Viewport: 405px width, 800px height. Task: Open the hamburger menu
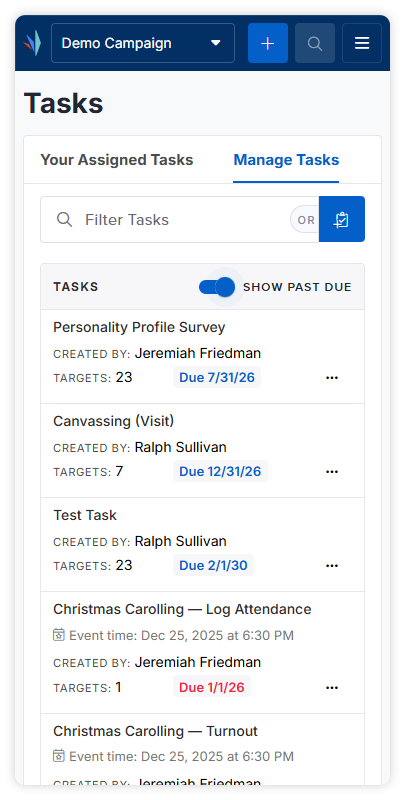(x=362, y=43)
